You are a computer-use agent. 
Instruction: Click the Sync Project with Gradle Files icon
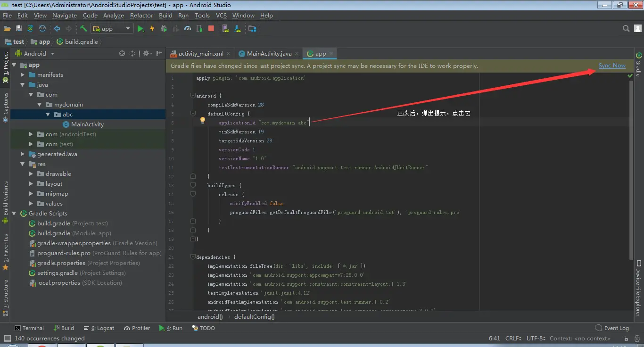[x=31, y=29]
